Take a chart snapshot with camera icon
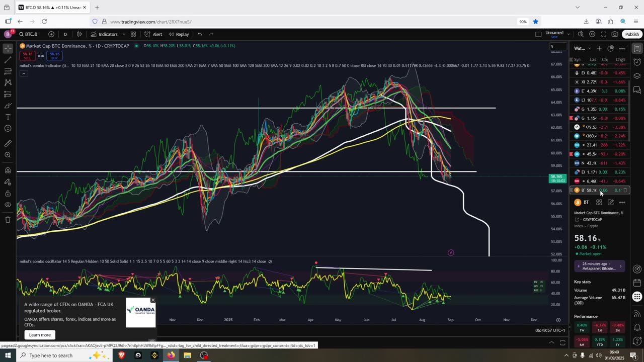 (615, 34)
